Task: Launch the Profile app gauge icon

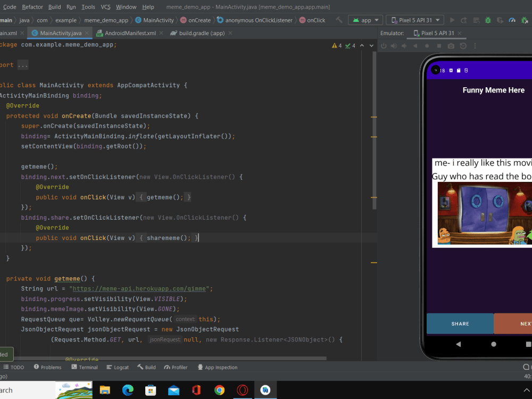Action: pyautogui.click(x=512, y=20)
